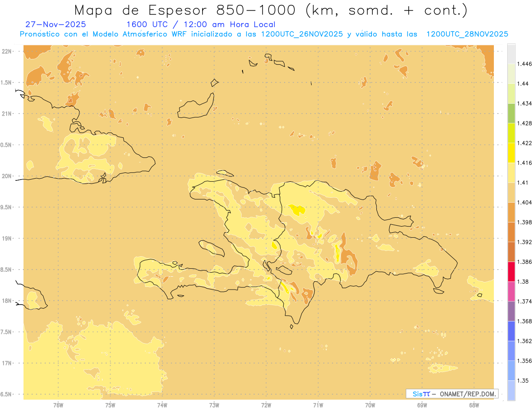This screenshot has width=532, height=411.
Task: Click the '72W' longitude axis label
Action: (x=266, y=405)
